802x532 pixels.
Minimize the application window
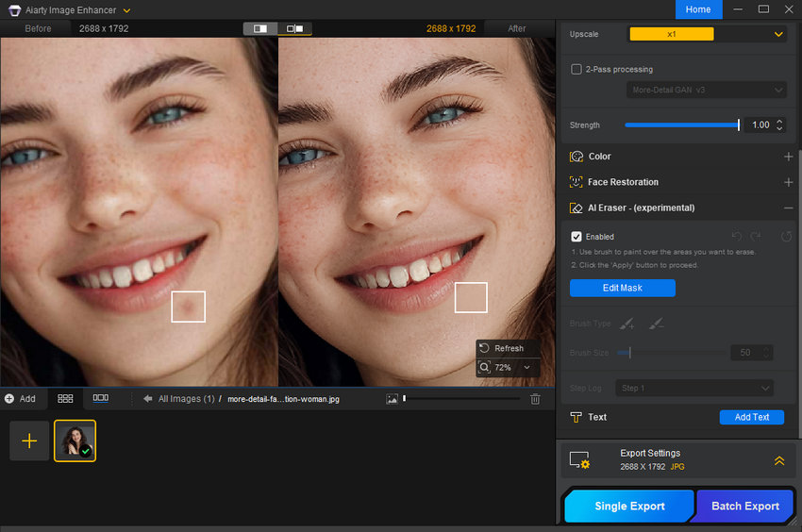click(738, 9)
